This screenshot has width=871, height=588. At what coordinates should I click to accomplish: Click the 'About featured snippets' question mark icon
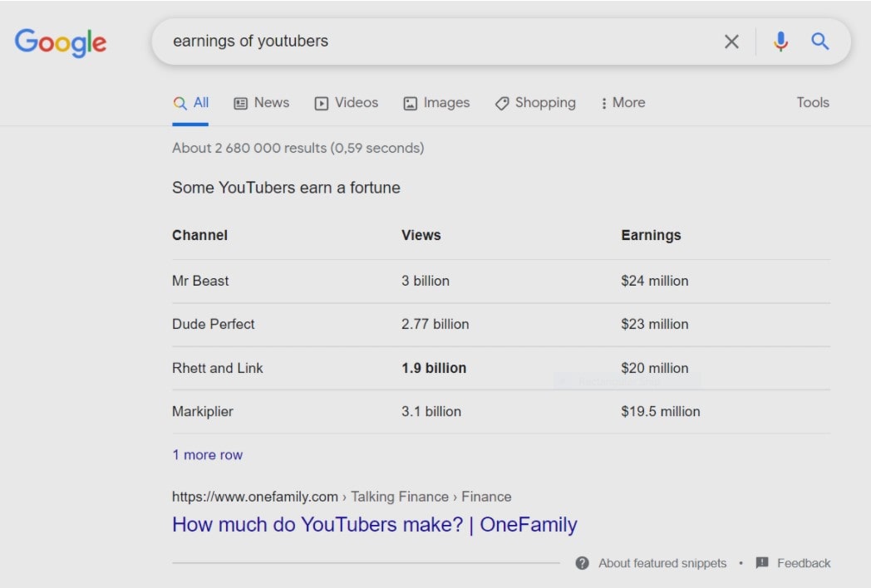click(582, 563)
